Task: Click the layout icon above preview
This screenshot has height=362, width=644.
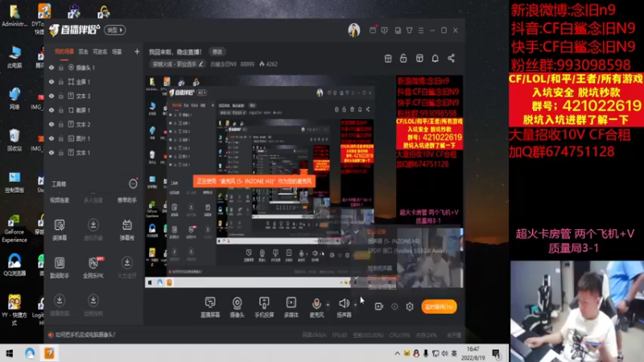Action: click(419, 58)
